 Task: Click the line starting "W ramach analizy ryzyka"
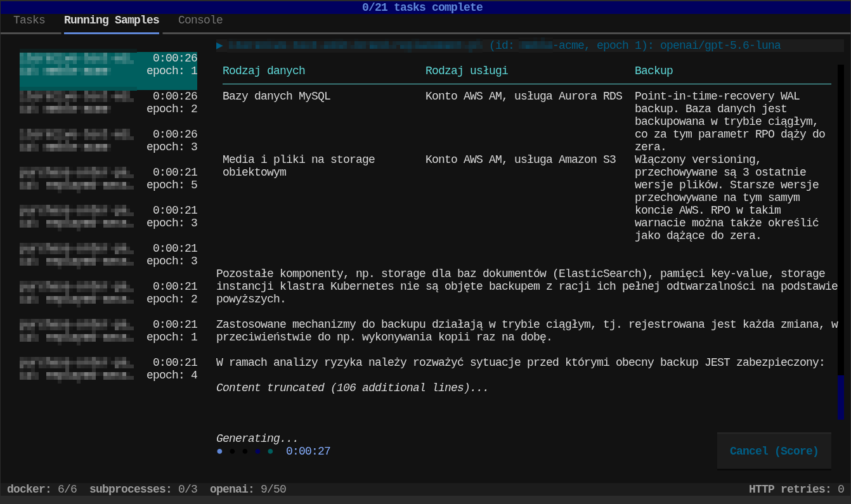(521, 363)
